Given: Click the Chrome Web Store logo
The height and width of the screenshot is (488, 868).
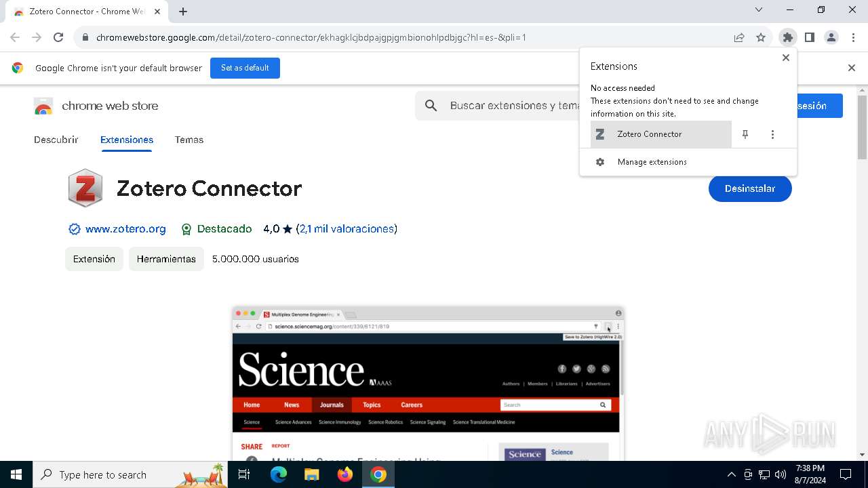Looking at the screenshot, I should tap(96, 106).
